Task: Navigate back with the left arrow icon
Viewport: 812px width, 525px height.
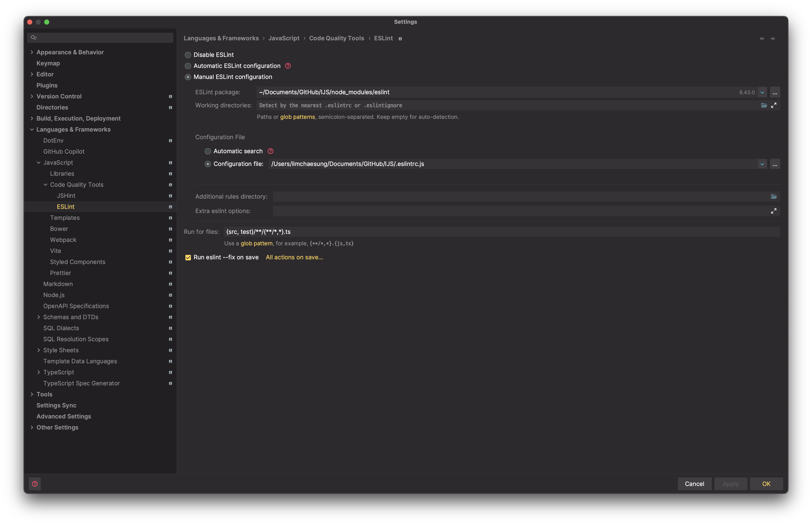Action: tap(762, 39)
